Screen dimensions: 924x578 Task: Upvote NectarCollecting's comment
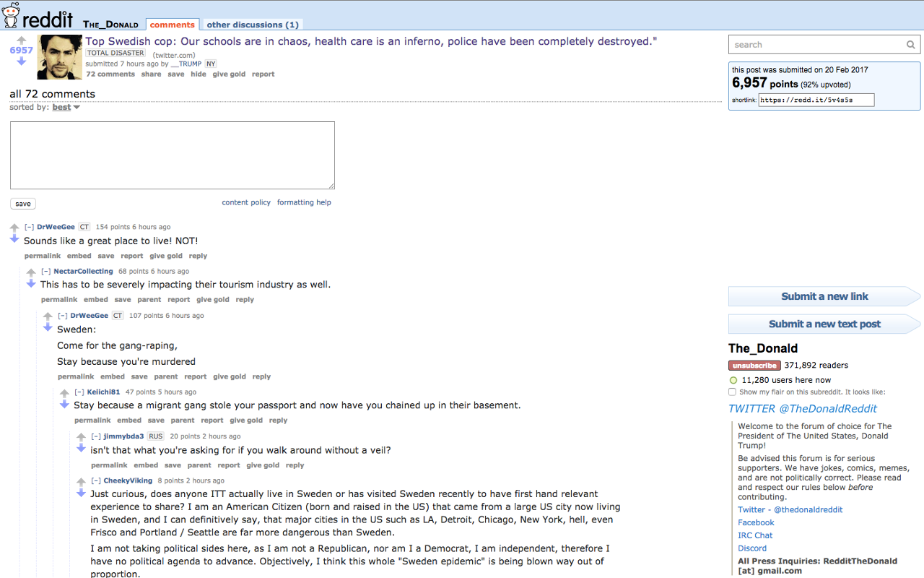click(31, 272)
